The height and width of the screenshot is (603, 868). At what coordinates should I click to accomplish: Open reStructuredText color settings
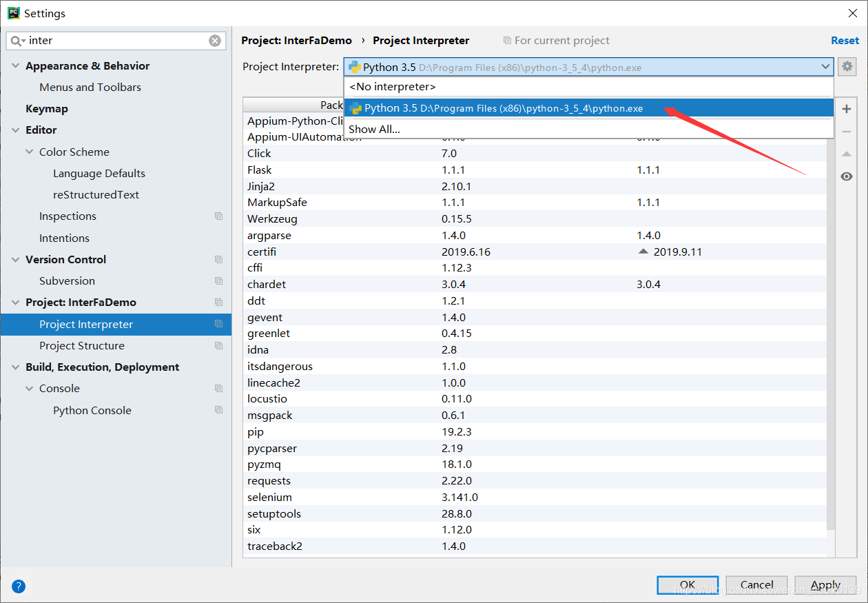click(96, 195)
